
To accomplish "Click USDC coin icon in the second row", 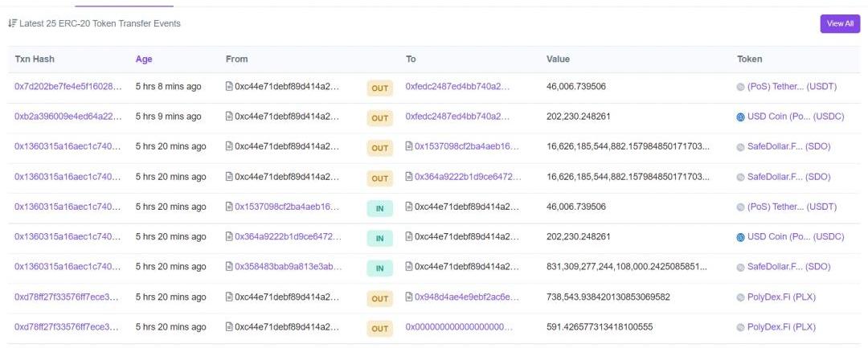I will pos(740,117).
